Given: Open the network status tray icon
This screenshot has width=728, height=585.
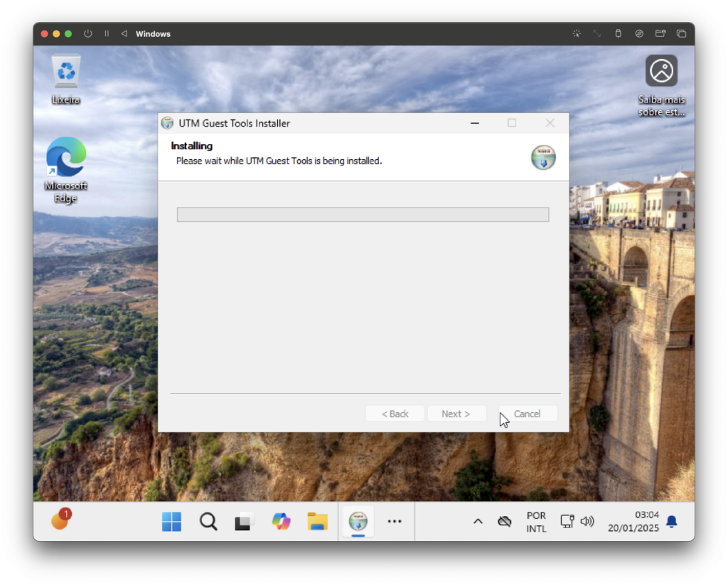Looking at the screenshot, I should click(567, 522).
